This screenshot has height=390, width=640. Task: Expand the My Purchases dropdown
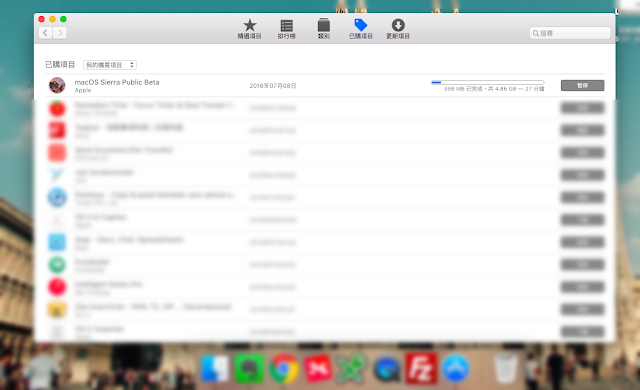(110, 65)
